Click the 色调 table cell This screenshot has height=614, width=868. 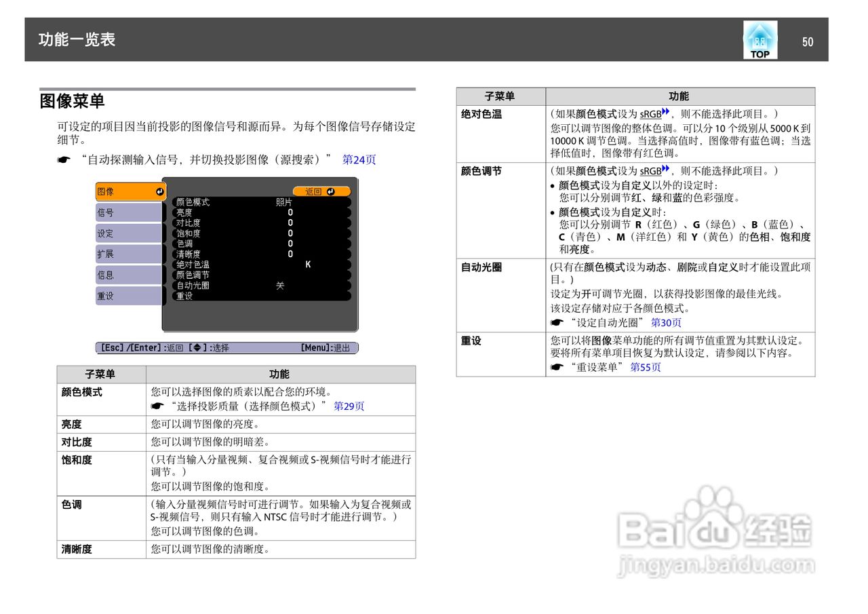click(101, 518)
